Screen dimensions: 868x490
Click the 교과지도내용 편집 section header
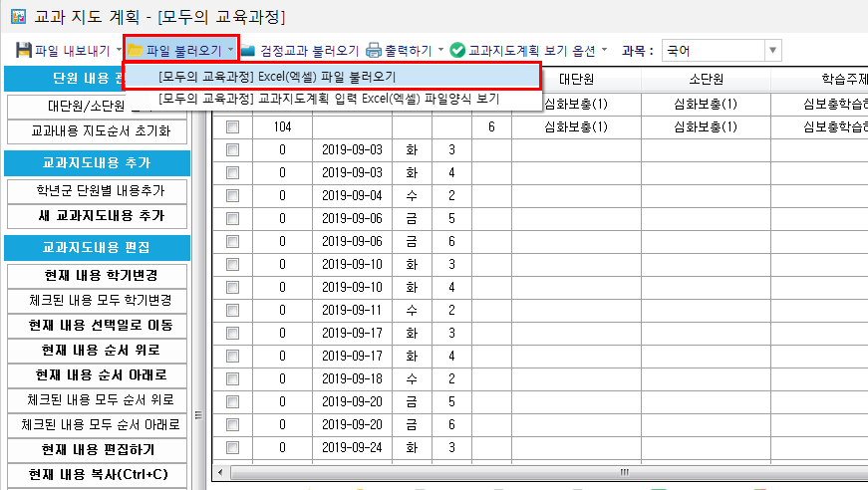pos(97,248)
